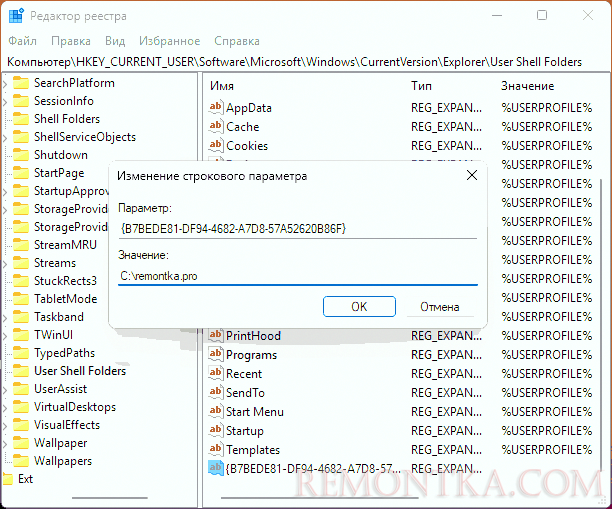Select the SearchPlatform folder icon
This screenshot has width=612, height=509.
[21, 83]
